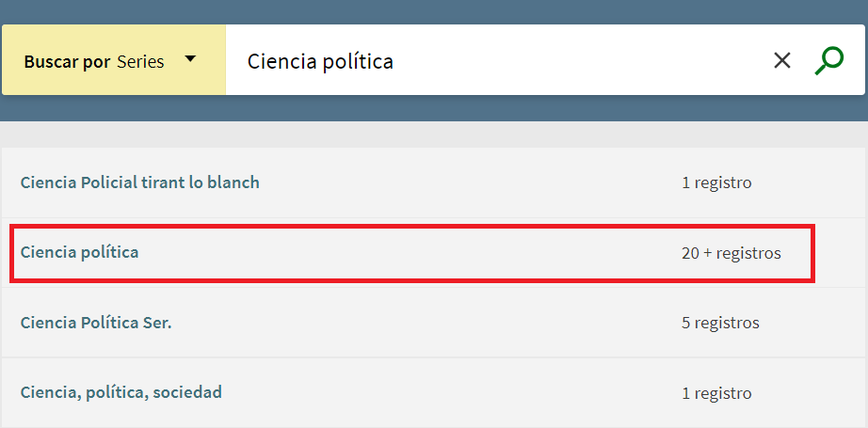
Task: Open the "Ciencia, política, sociedad" series link
Action: coord(121,392)
